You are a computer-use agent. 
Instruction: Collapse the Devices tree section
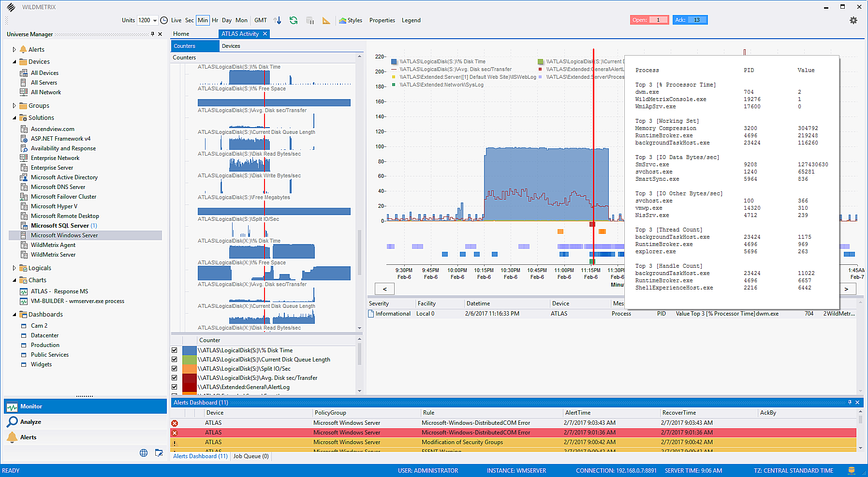click(x=15, y=61)
